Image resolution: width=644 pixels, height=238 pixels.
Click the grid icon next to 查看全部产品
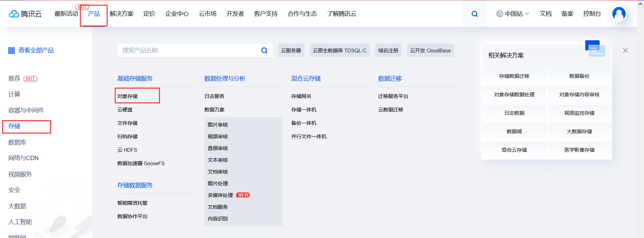pyautogui.click(x=11, y=50)
